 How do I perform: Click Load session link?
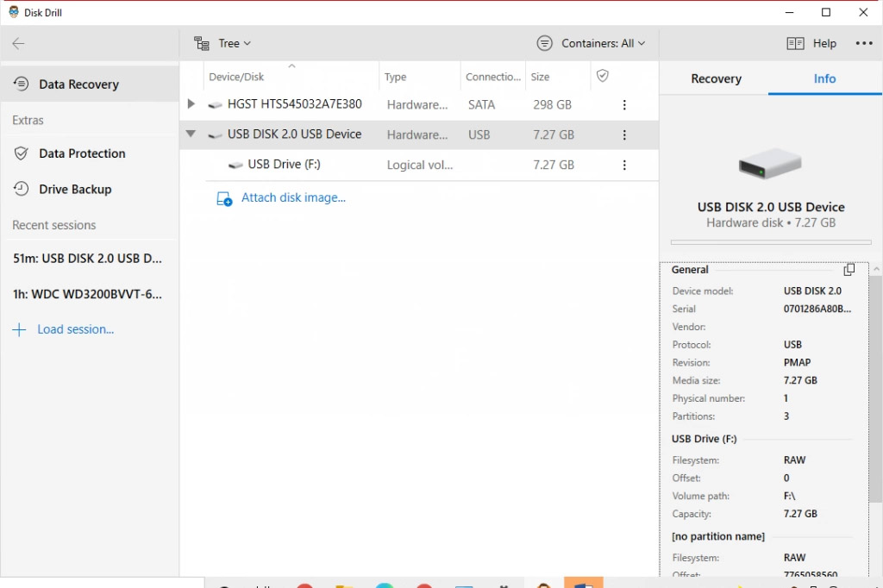coord(76,329)
